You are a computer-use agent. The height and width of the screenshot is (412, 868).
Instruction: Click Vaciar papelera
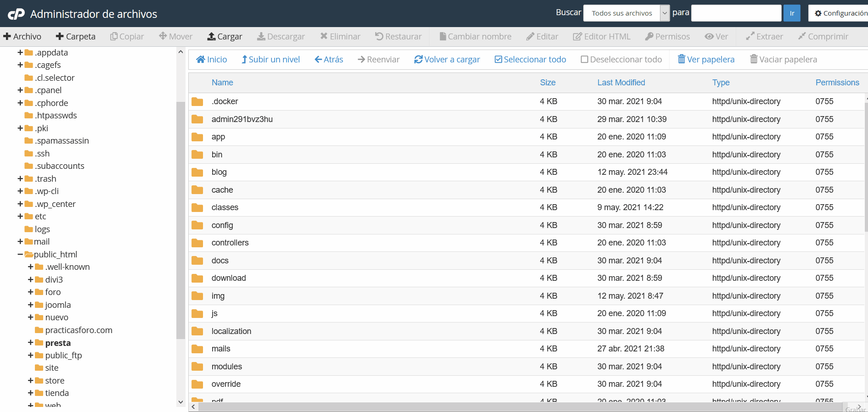(x=783, y=59)
